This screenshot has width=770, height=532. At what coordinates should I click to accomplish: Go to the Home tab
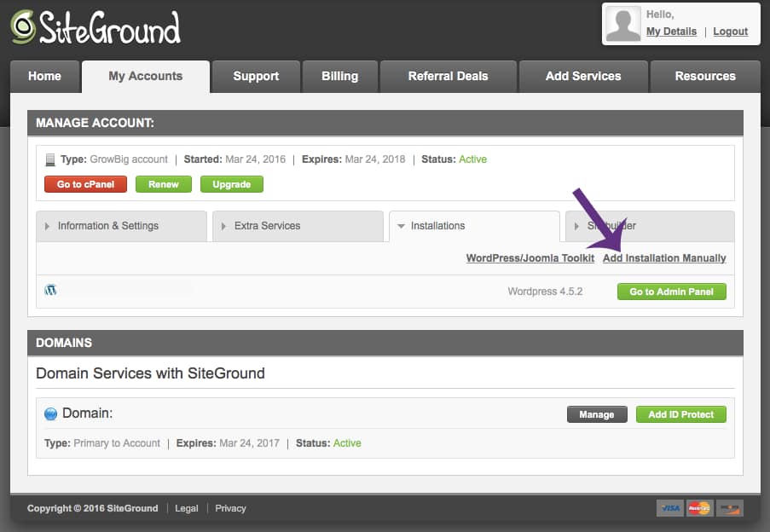44,76
